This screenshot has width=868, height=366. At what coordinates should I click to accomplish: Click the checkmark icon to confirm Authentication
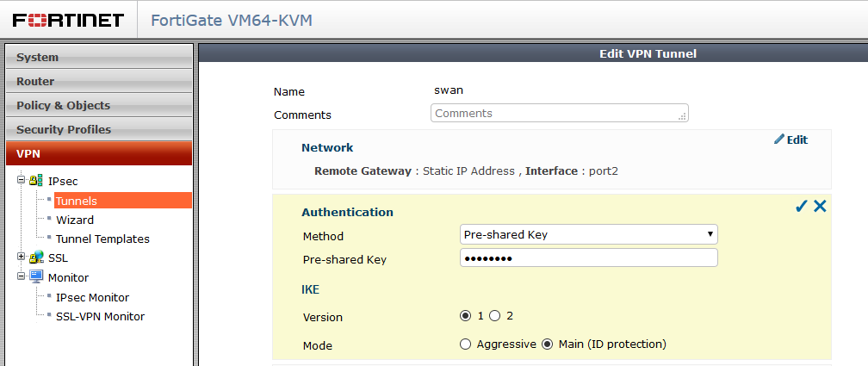(801, 206)
